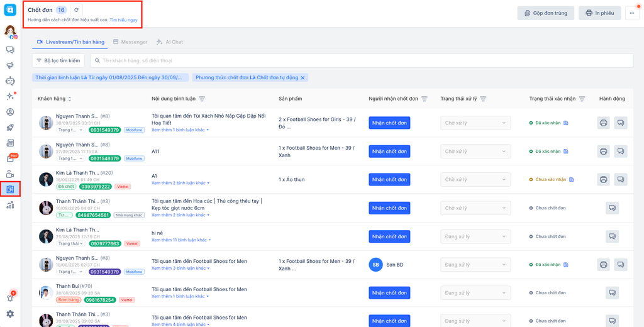Expand Xem thêm 11 bình luận khác
644x327 pixels.
181,240
